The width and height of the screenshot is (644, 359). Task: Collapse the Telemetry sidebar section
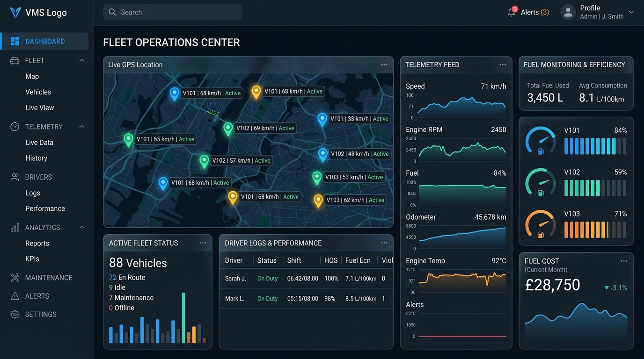(x=82, y=127)
